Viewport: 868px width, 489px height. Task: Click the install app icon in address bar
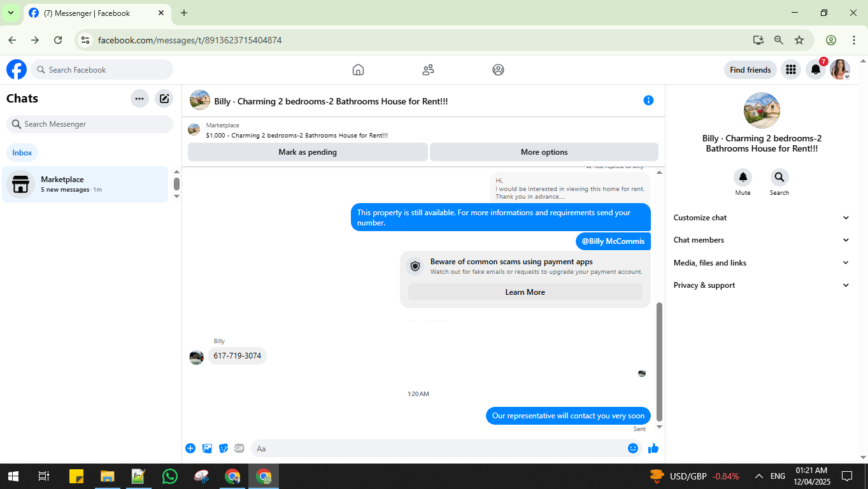click(x=758, y=40)
